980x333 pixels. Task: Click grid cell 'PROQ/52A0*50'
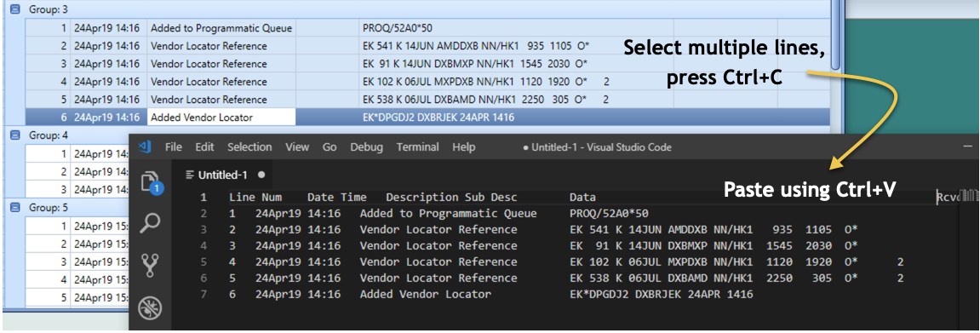tap(516, 28)
